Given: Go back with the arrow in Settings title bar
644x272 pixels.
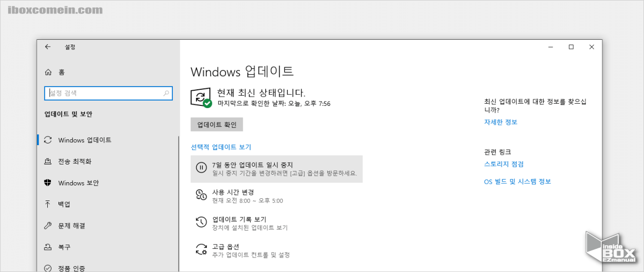Looking at the screenshot, I should click(48, 47).
